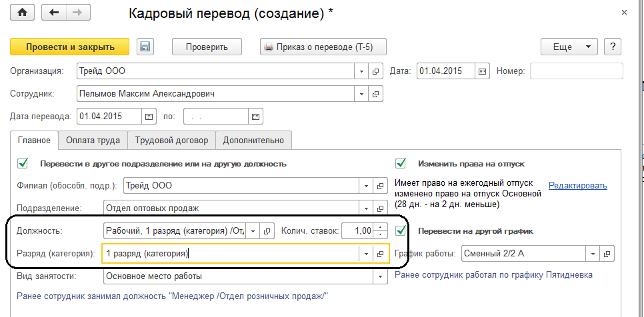Open Сотрудник record with open-form icon
Screen dimensions: 644x317
(376, 93)
